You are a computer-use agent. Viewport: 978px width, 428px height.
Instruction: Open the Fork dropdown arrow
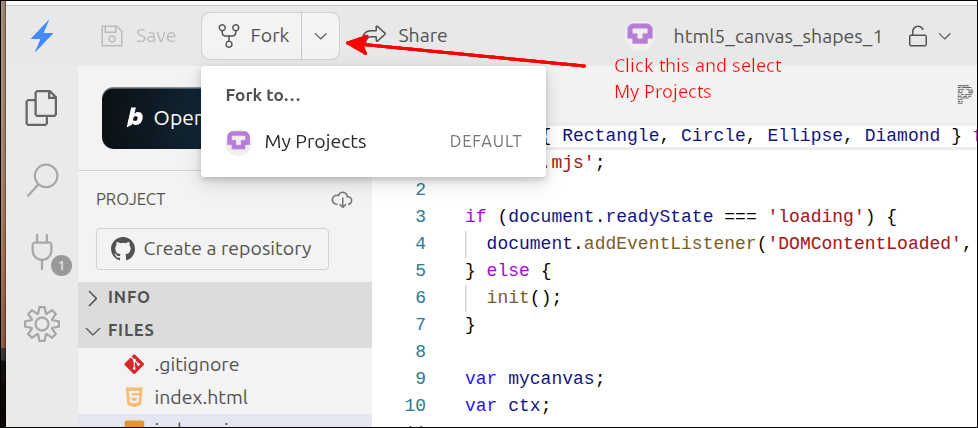coord(320,36)
